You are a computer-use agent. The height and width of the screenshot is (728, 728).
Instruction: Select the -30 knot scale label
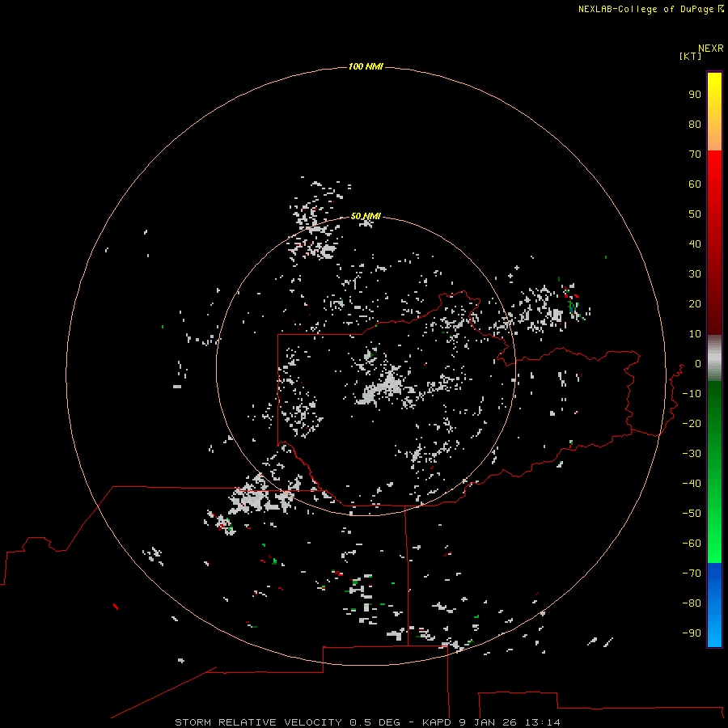692,454
